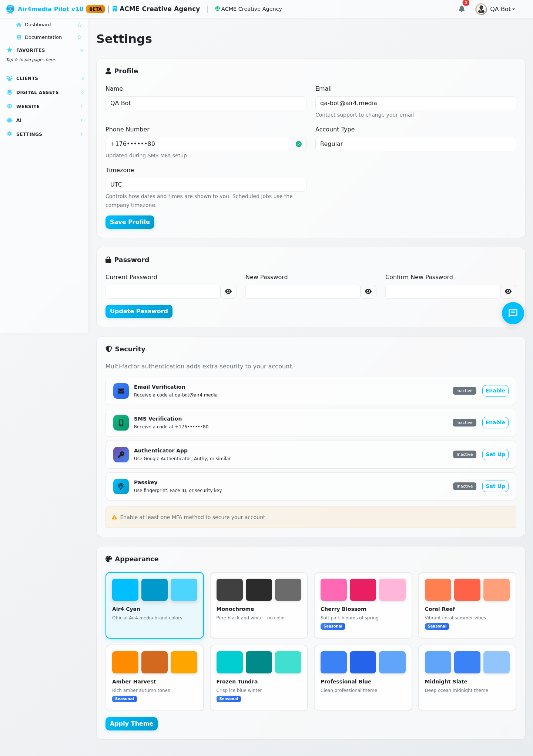Click the Clients people icon

point(10,78)
